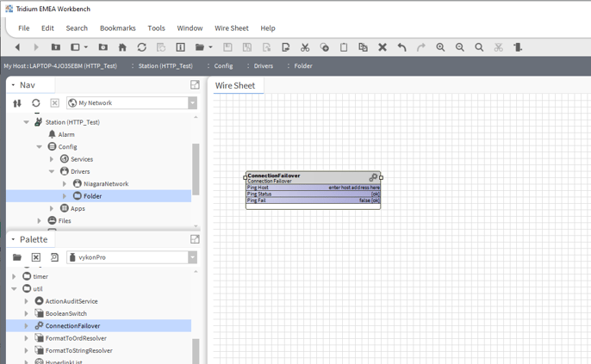591x364 pixels.
Task: Go back using the Back arrow
Action: click(17, 47)
